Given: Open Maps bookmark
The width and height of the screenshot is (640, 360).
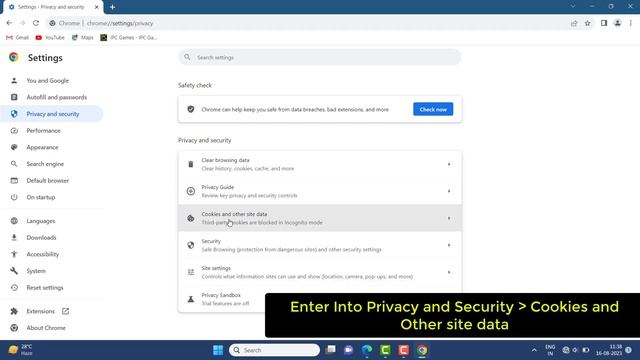Looking at the screenshot, I should point(82,38).
